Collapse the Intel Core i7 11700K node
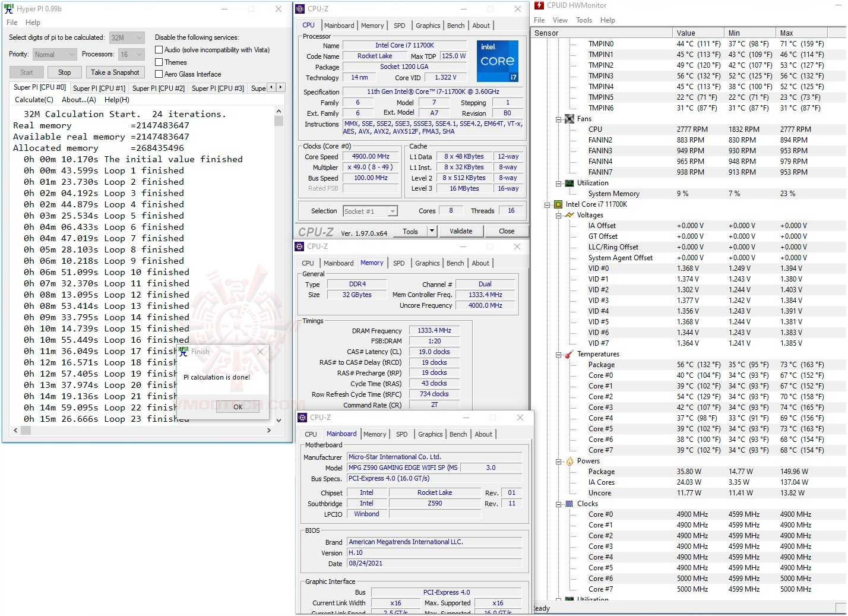 (x=548, y=205)
